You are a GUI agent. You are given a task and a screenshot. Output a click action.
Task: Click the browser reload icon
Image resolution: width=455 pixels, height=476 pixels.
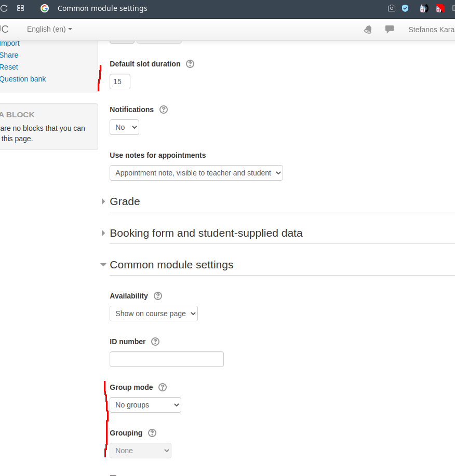point(4,8)
